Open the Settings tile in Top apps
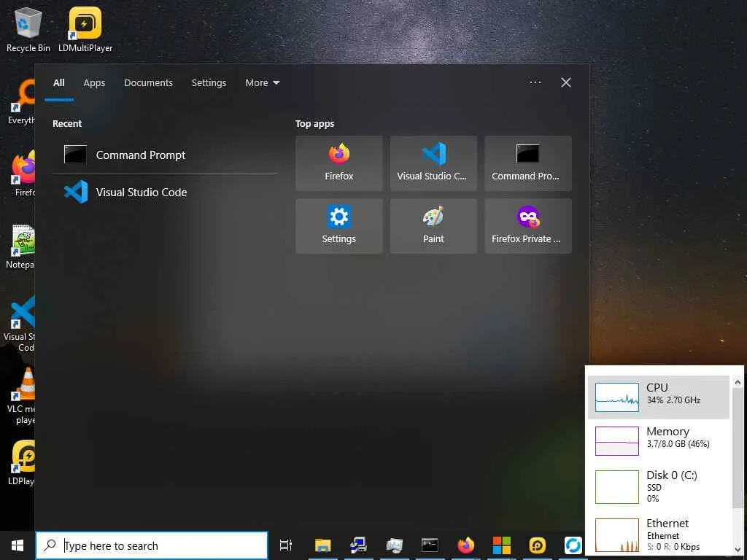 click(x=338, y=226)
